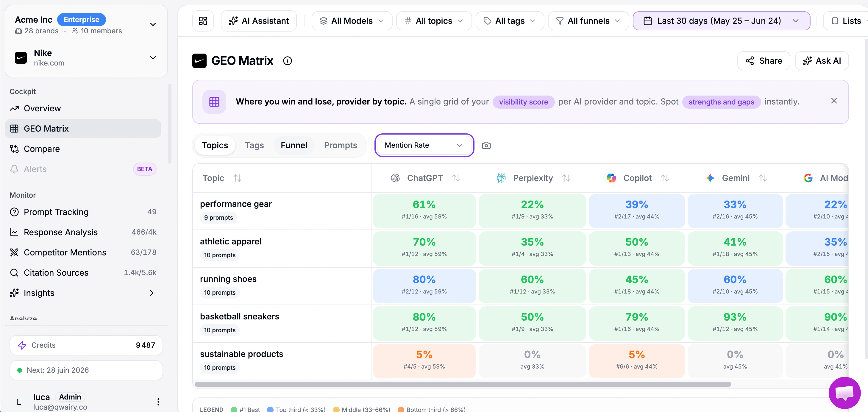Image resolution: width=868 pixels, height=412 pixels.
Task: Click the camera screenshot icon
Action: point(486,145)
